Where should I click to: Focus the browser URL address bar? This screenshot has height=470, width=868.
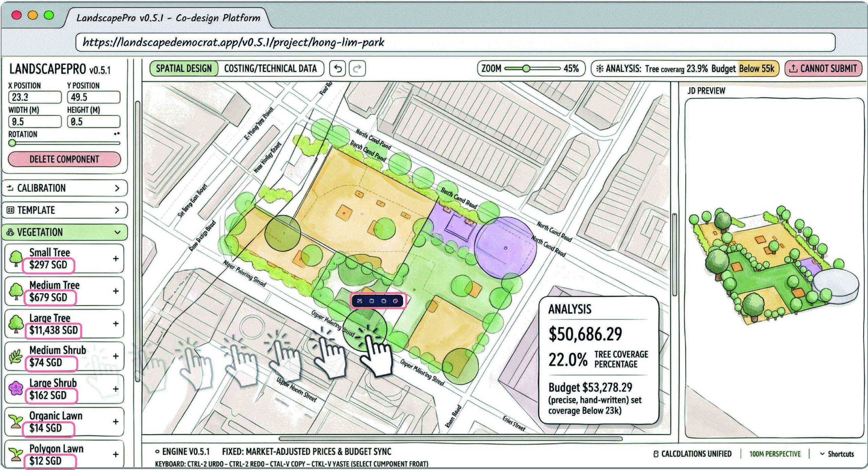coord(455,42)
